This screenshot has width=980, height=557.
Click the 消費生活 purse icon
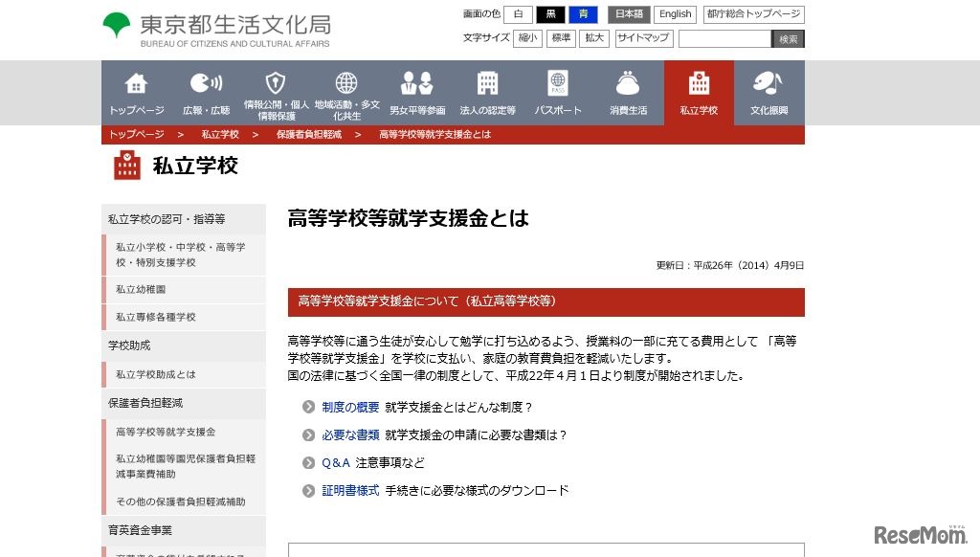coord(628,93)
